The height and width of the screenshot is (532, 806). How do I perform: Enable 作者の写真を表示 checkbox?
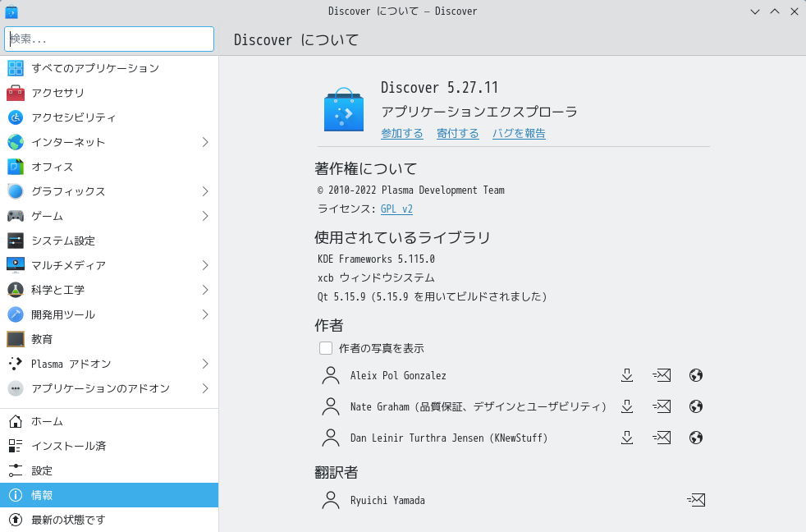coord(326,348)
